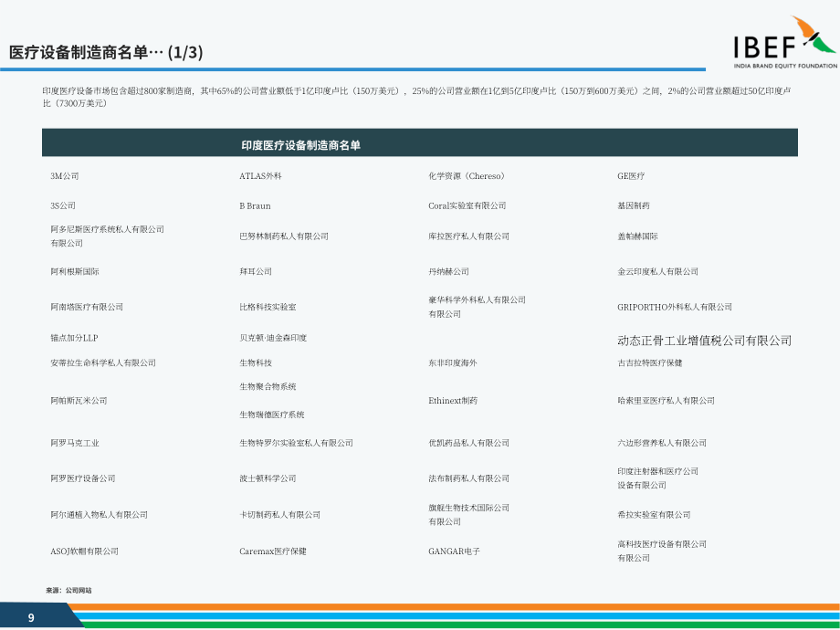The width and height of the screenshot is (840, 630).
Task: Select 法布制药私人有限公司
Action: pyautogui.click(x=468, y=478)
